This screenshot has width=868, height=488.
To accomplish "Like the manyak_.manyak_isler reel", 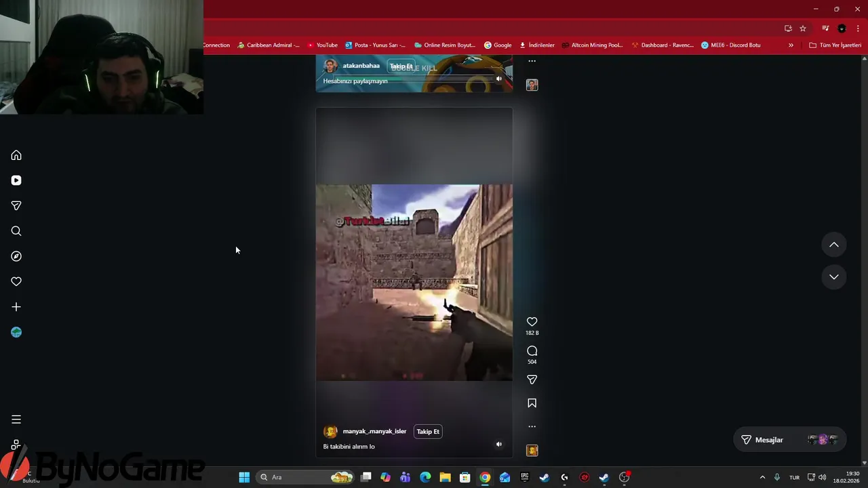I will click(x=532, y=322).
